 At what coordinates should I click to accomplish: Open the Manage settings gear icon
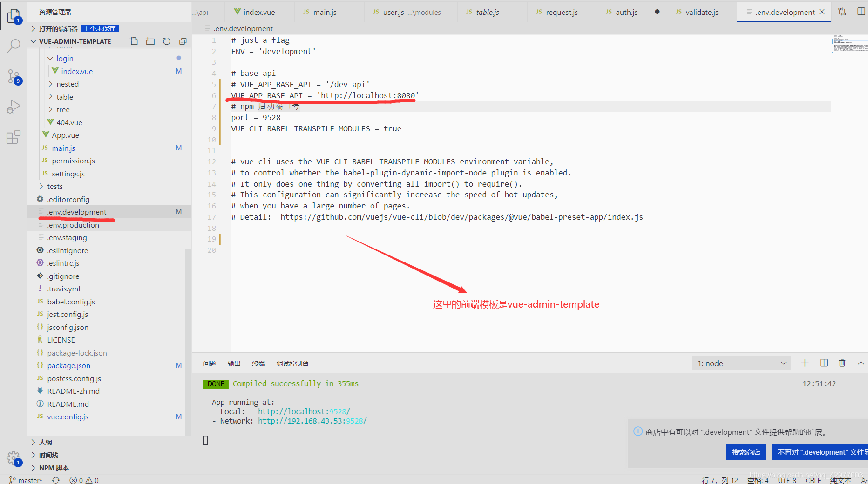coord(14,458)
